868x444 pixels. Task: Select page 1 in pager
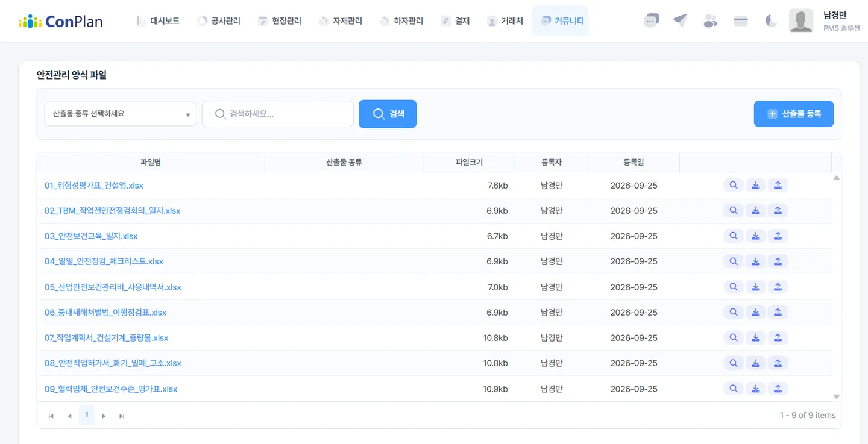point(87,415)
